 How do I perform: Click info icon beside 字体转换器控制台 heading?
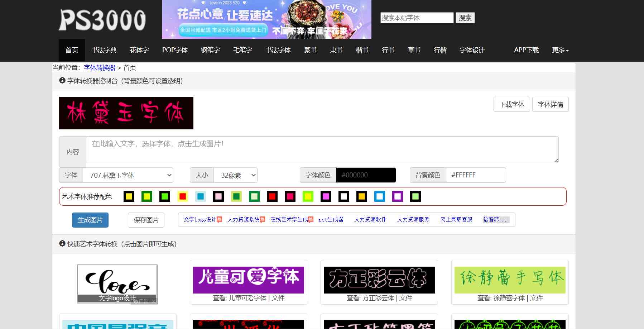(x=62, y=81)
